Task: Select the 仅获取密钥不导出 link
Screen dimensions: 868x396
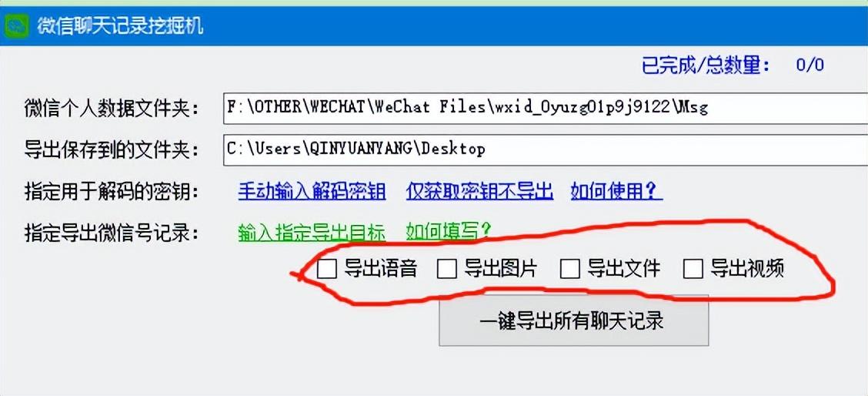Action: pyautogui.click(x=479, y=191)
